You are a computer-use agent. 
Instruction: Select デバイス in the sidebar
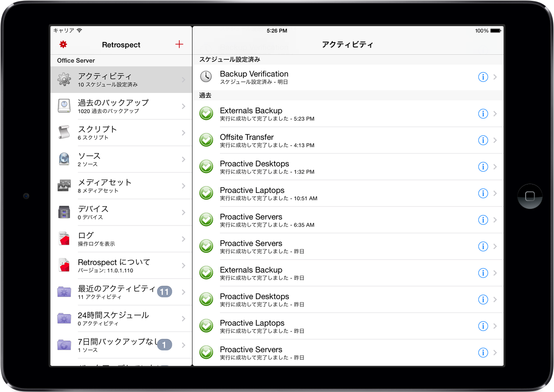pyautogui.click(x=121, y=212)
